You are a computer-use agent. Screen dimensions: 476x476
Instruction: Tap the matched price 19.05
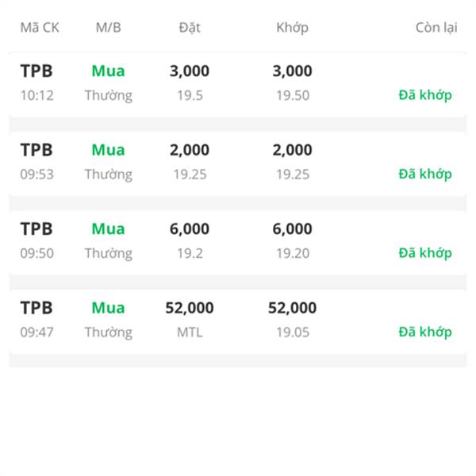(293, 332)
